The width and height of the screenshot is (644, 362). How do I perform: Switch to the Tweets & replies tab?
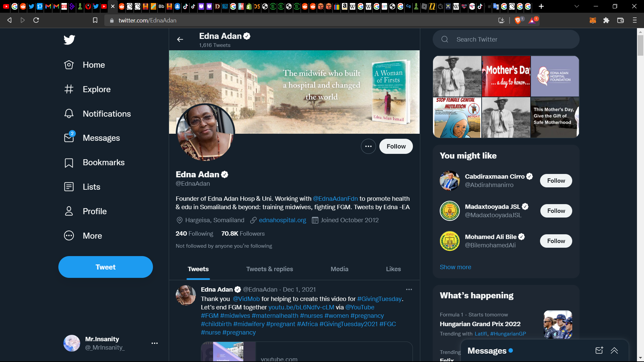tap(270, 269)
